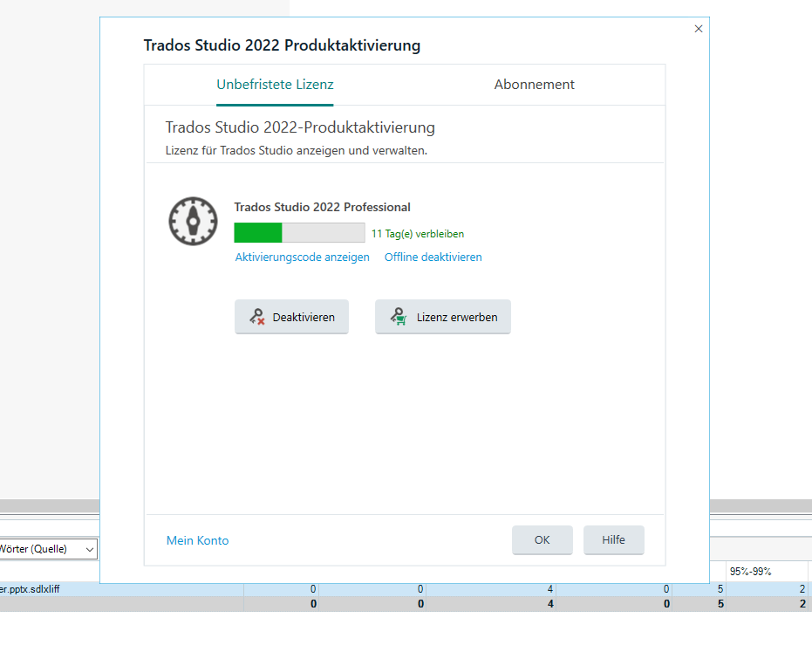Screen dimensions: 812x652
Task: Open the Mein Konto link
Action: [x=197, y=540]
